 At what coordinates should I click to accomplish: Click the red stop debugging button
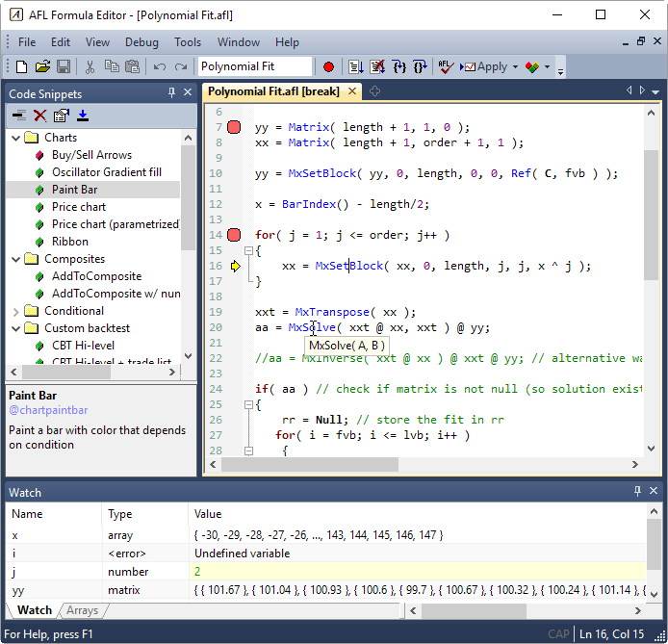(328, 66)
